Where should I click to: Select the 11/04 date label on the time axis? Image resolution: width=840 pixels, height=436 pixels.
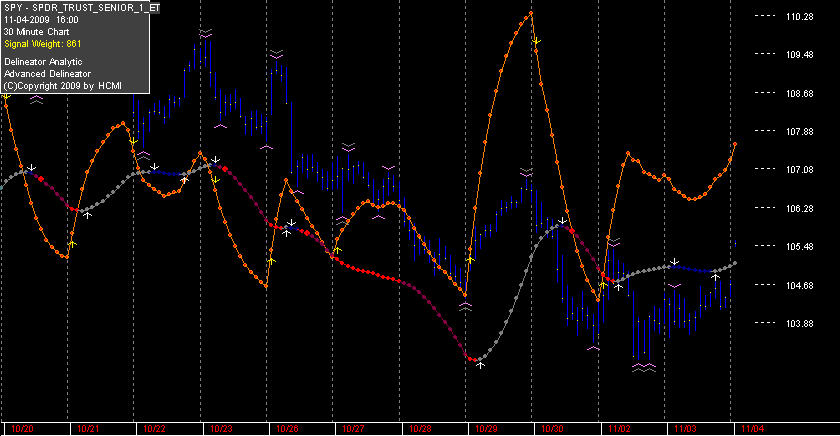752,429
